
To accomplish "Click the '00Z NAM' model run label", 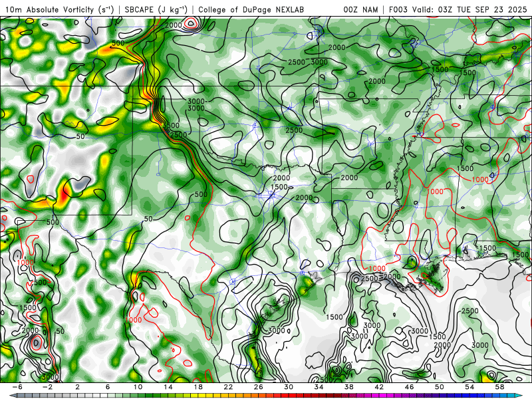I will click(360, 9).
